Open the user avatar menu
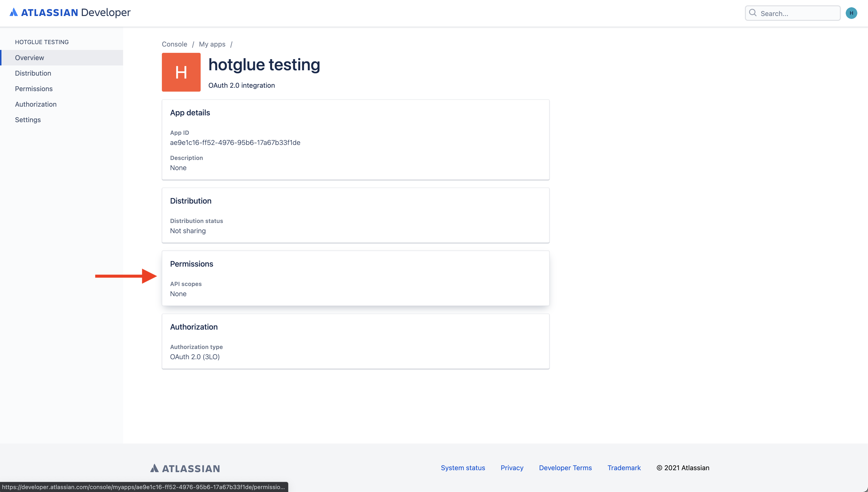 tap(851, 13)
